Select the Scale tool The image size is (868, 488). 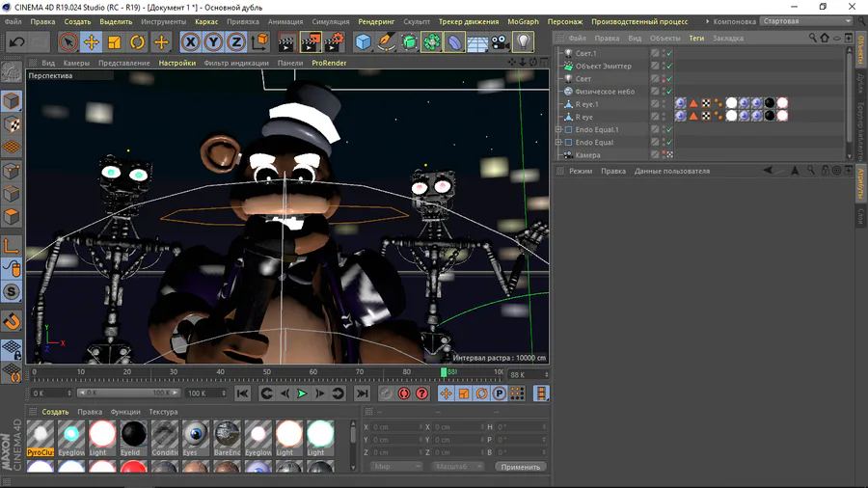coord(115,42)
